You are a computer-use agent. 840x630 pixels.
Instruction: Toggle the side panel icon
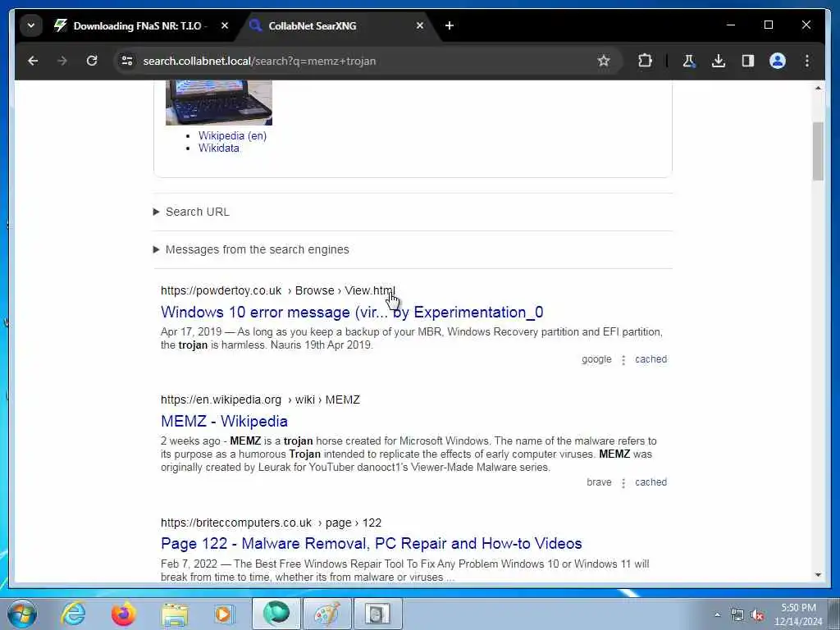[x=748, y=61]
